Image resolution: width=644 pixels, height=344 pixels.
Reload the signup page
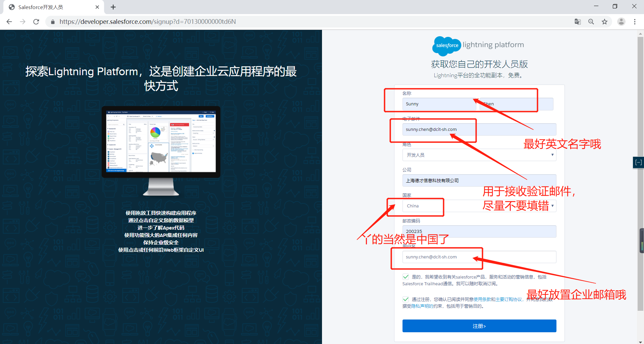36,21
